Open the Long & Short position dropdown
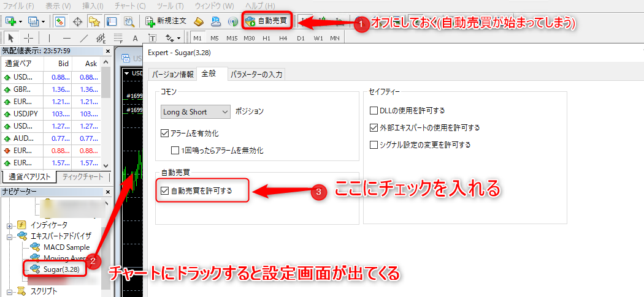Screen dimensions: 644x297 point(195,112)
